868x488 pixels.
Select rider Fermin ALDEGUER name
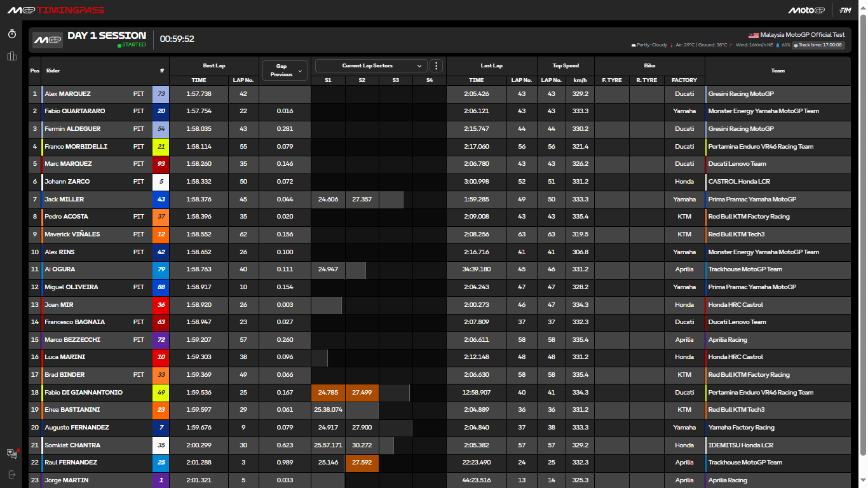(x=72, y=128)
